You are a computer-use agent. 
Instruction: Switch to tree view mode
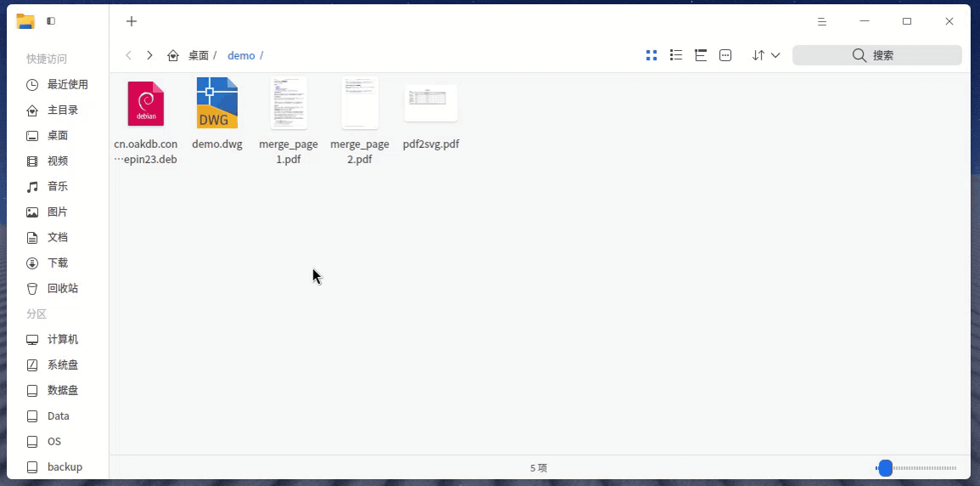pos(701,55)
